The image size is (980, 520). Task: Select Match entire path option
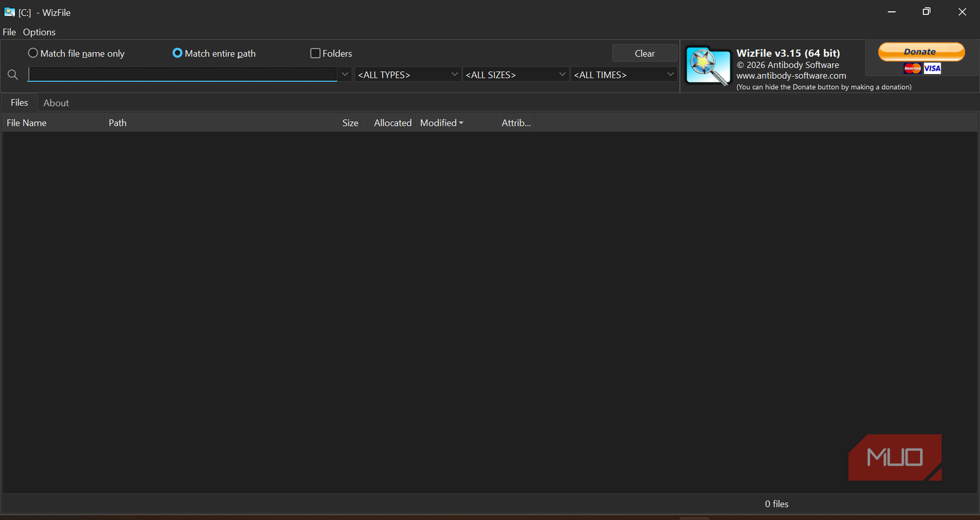214,53
